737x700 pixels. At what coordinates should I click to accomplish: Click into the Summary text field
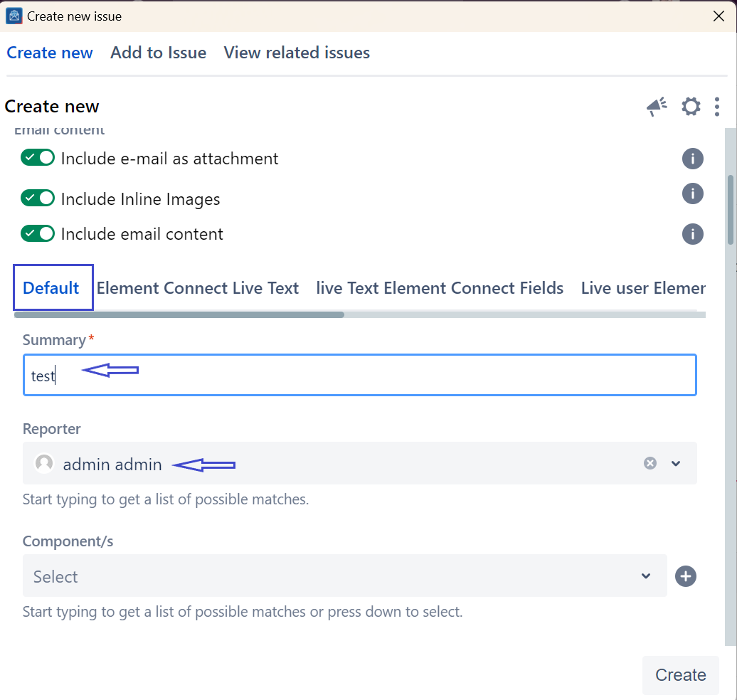click(x=359, y=376)
